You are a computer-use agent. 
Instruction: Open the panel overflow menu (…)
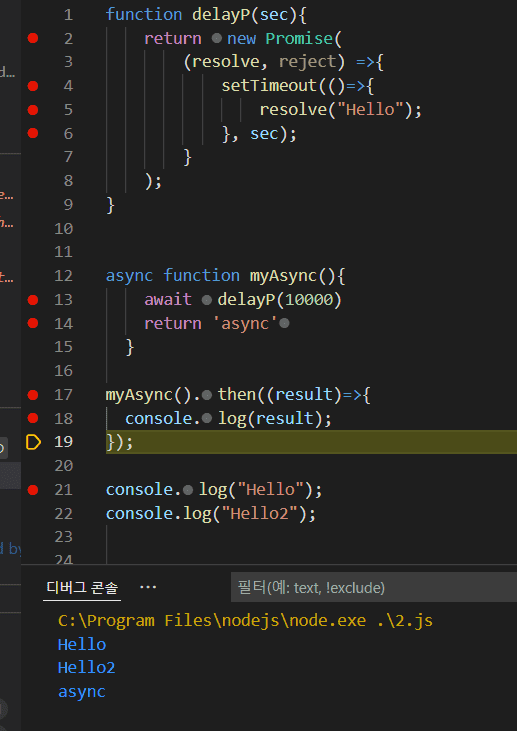click(x=148, y=587)
